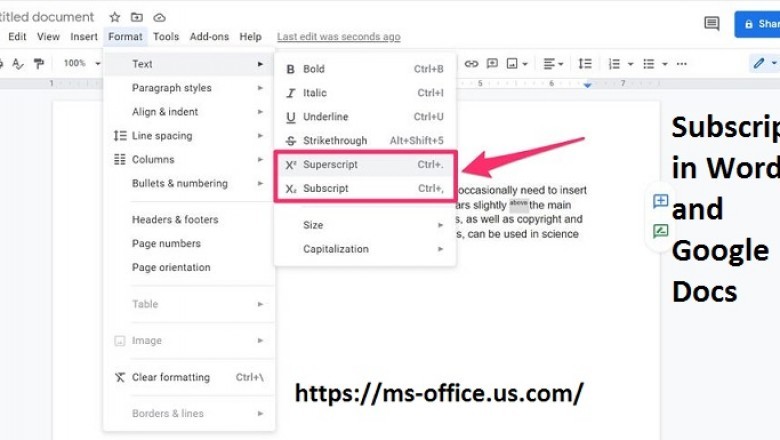This screenshot has height=440, width=780.
Task: Click the insert image toolbar icon
Action: [x=512, y=64]
